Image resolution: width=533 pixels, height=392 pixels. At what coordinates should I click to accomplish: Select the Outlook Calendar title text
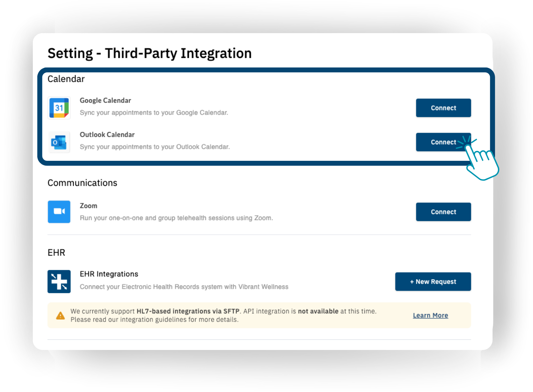point(107,135)
